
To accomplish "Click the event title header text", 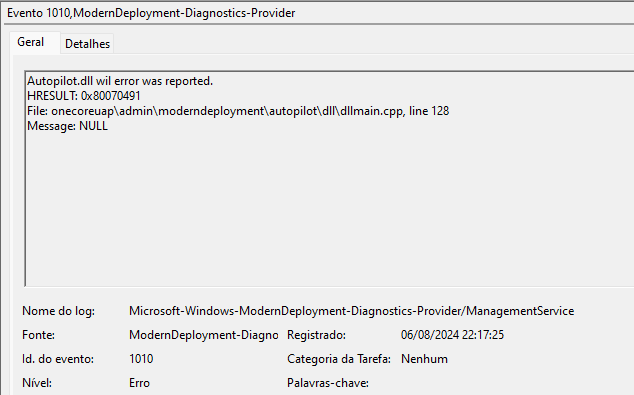I will click(151, 13).
